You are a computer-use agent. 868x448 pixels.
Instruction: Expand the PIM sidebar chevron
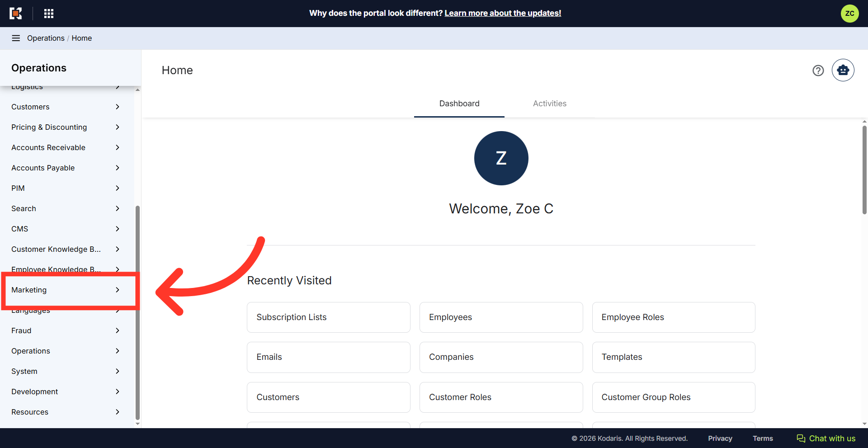point(118,188)
